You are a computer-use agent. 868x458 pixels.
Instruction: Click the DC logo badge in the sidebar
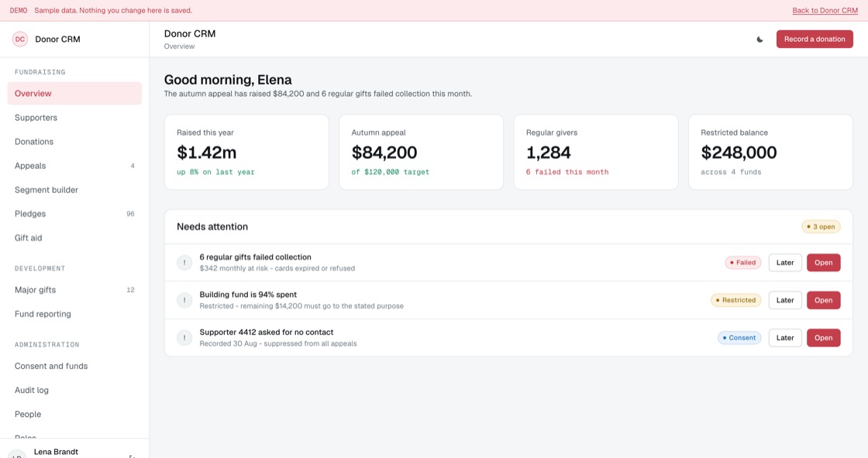click(20, 40)
